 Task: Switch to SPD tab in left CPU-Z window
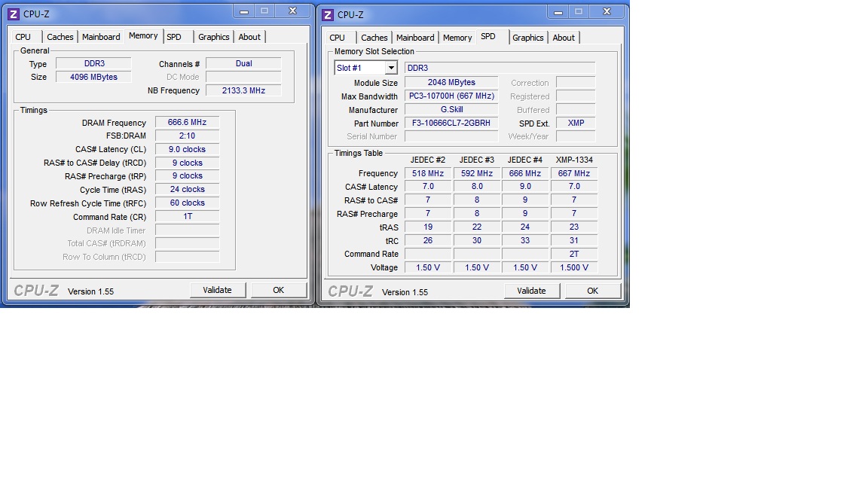point(174,37)
